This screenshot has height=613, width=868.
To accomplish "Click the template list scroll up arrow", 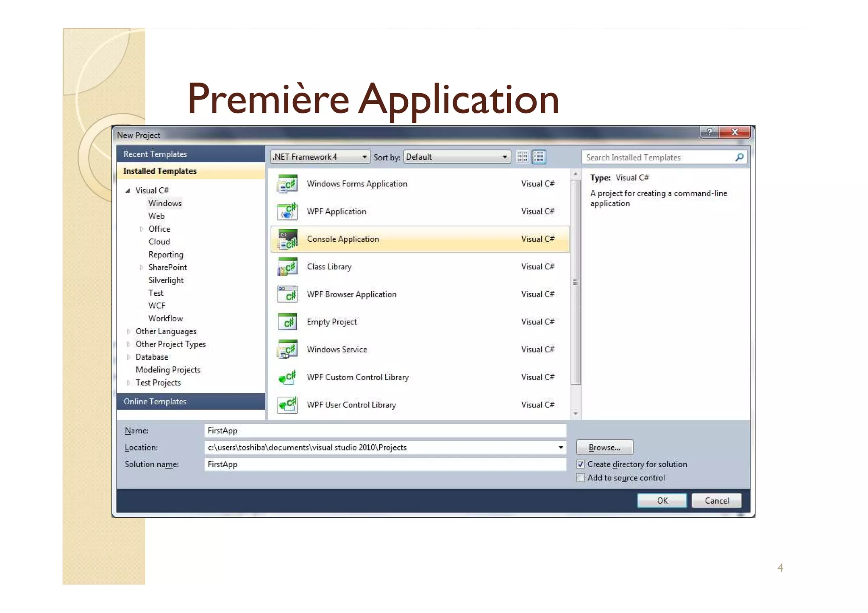I will (x=575, y=174).
